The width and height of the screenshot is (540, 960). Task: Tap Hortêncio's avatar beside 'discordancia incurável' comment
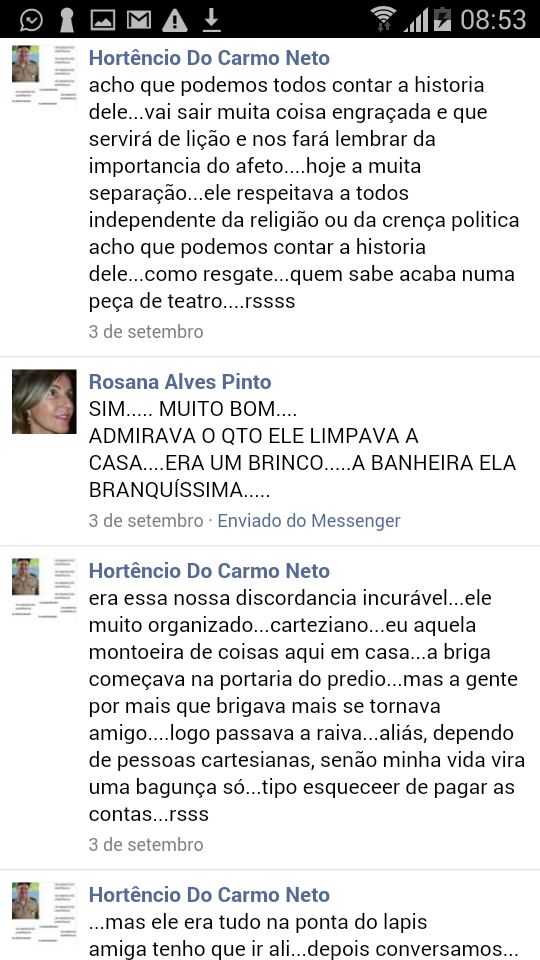pos(44,588)
